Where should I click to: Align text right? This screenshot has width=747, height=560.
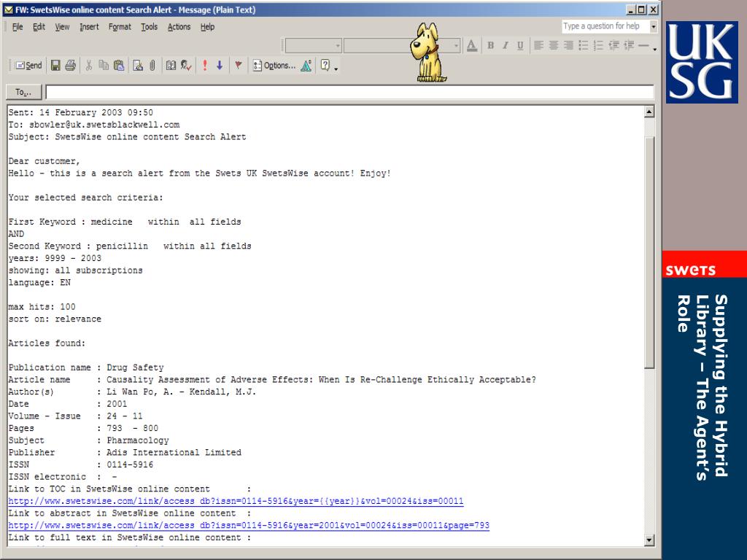click(x=568, y=46)
